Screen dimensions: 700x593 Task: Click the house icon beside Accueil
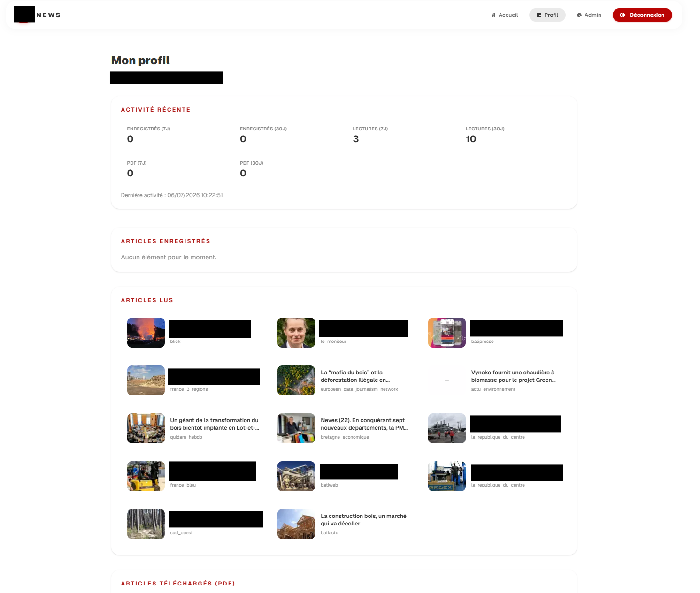pos(493,15)
